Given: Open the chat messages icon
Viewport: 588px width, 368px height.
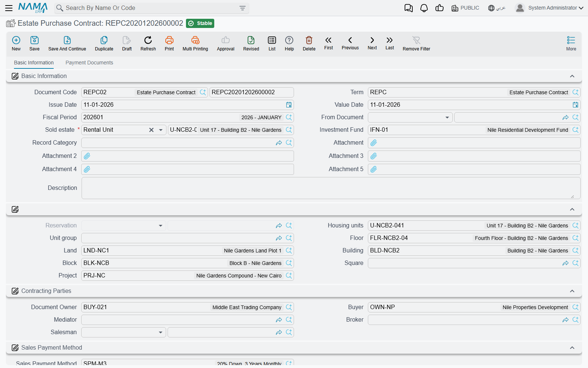Looking at the screenshot, I should click(x=408, y=8).
